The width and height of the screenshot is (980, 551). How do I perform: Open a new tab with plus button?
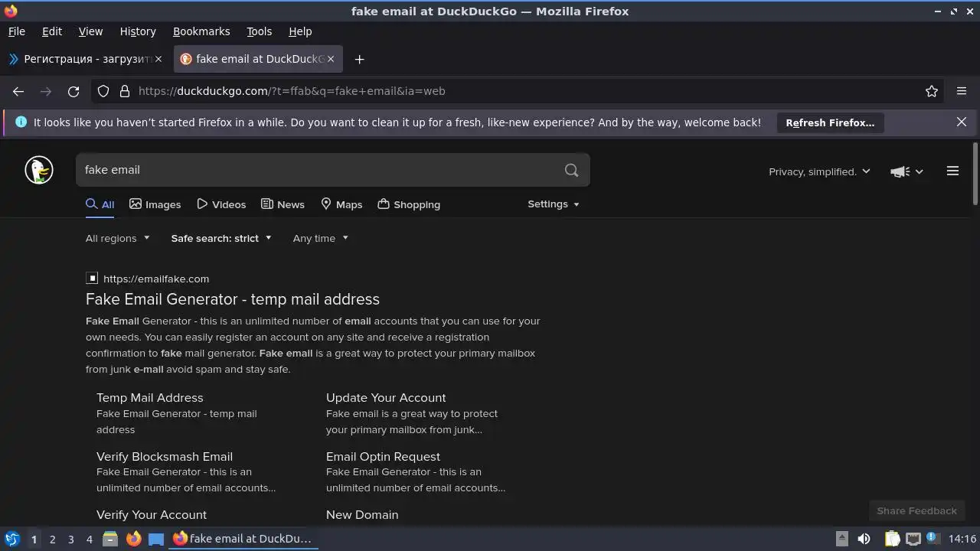[x=359, y=59]
